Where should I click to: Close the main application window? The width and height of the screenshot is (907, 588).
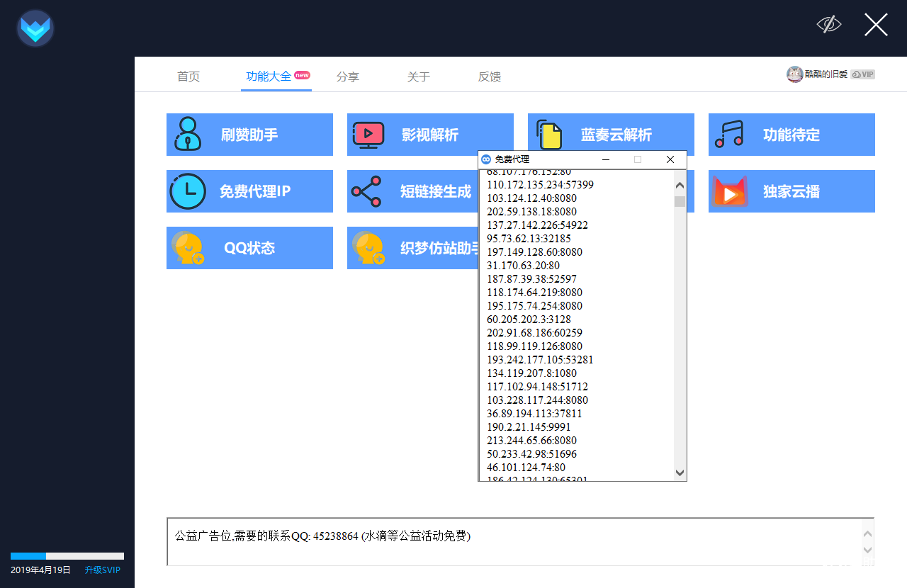pyautogui.click(x=876, y=25)
